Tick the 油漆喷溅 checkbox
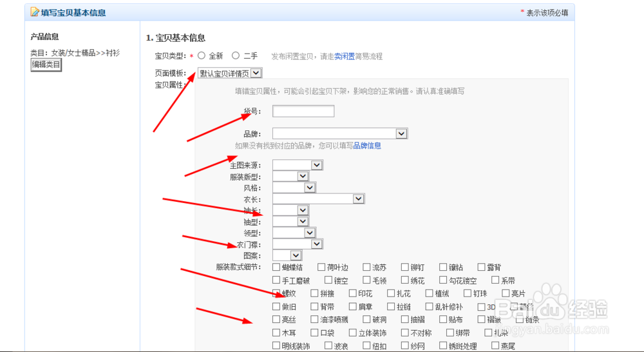Viewport: 644px width, 352px height. pos(315,319)
